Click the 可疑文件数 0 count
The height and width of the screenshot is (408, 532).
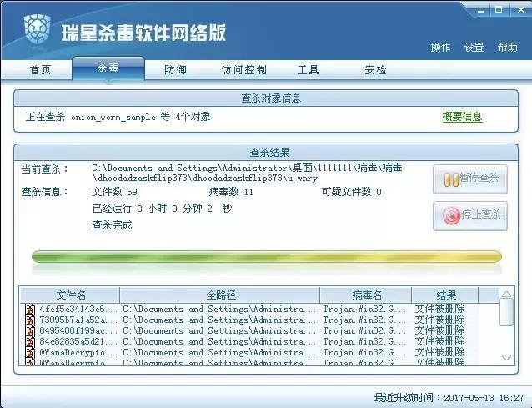coord(352,192)
